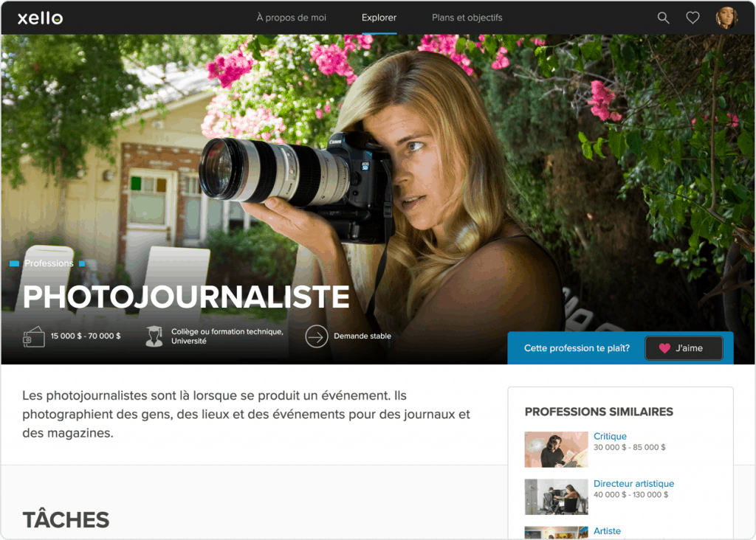756x540 pixels.
Task: Click the wallet icon beside the salary range
Action: (x=33, y=336)
